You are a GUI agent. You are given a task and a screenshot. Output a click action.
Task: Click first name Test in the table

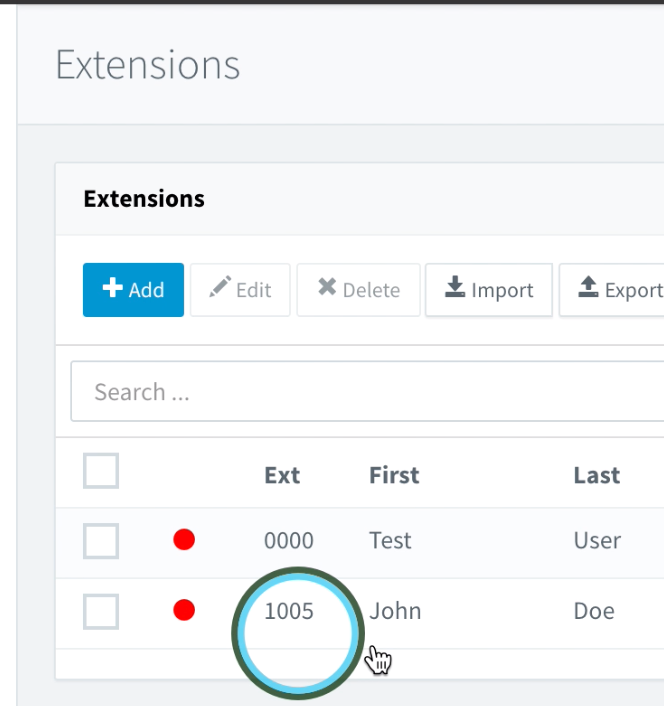[390, 541]
